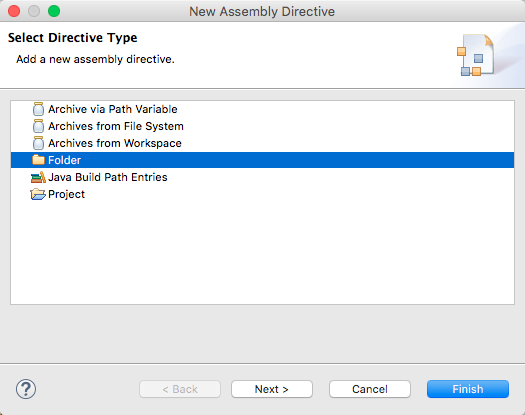Click the open-folder Project icon
This screenshot has height=415, width=525.
tap(38, 194)
